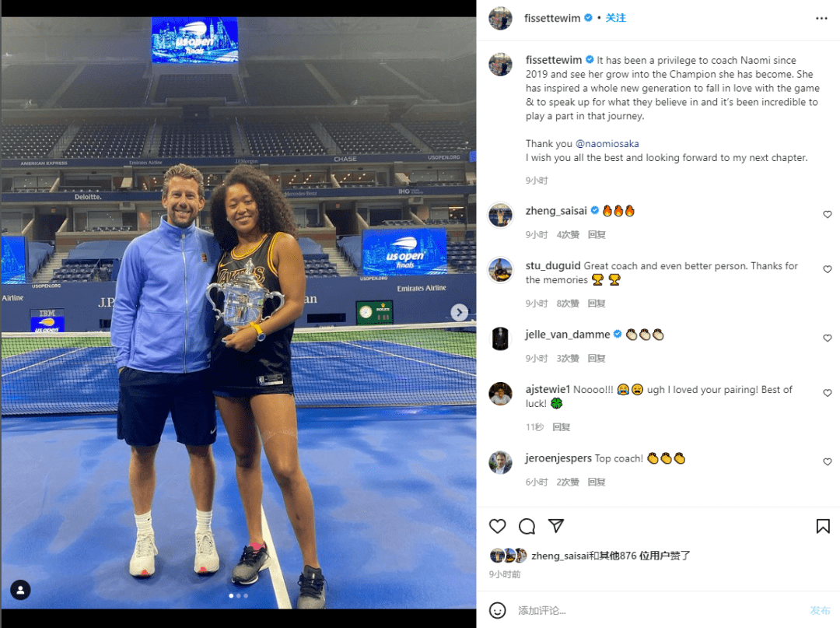Image resolution: width=840 pixels, height=628 pixels.
Task: Select the second carousel dot indicator
Action: 239,596
